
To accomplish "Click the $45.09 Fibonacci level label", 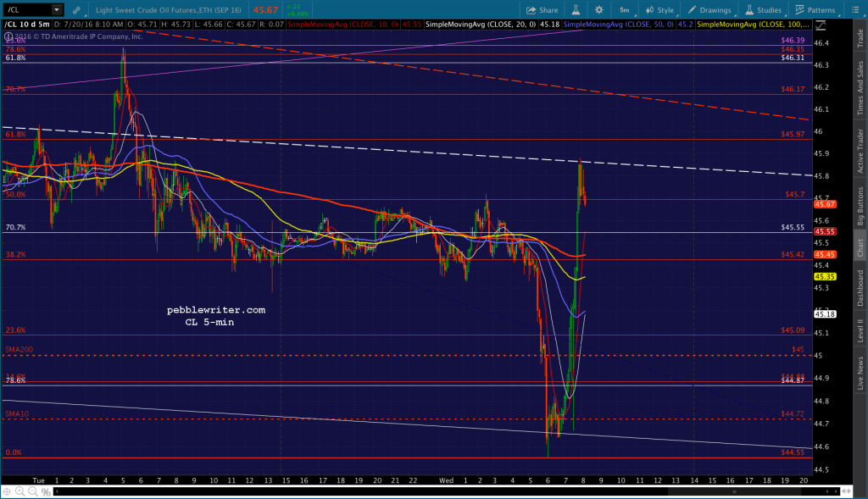I will pos(793,330).
